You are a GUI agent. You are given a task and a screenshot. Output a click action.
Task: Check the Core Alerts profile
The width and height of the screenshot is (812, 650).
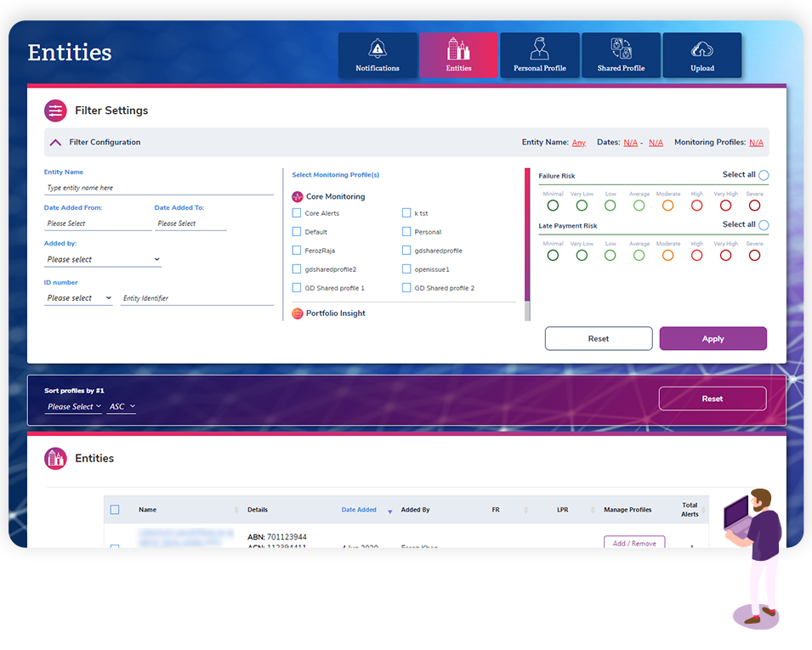click(x=297, y=212)
